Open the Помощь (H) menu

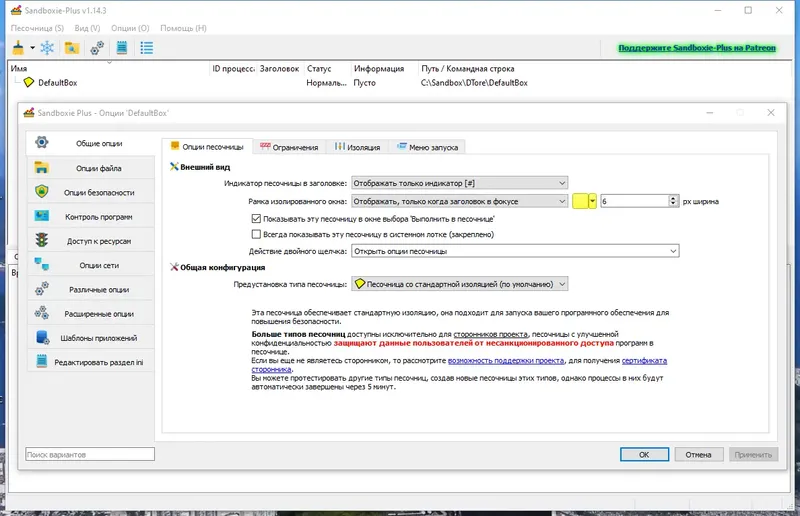(x=183, y=28)
